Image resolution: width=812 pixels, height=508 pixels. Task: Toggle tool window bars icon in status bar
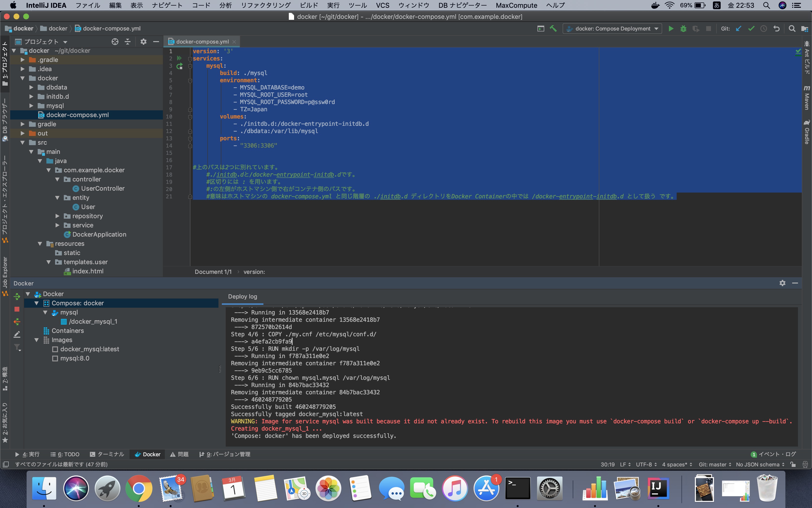pos(5,464)
